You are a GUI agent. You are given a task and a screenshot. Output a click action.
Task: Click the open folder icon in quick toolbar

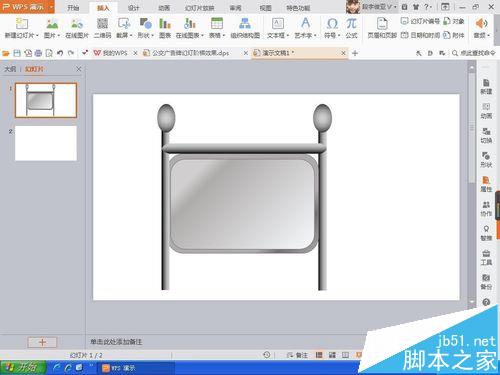[6, 53]
